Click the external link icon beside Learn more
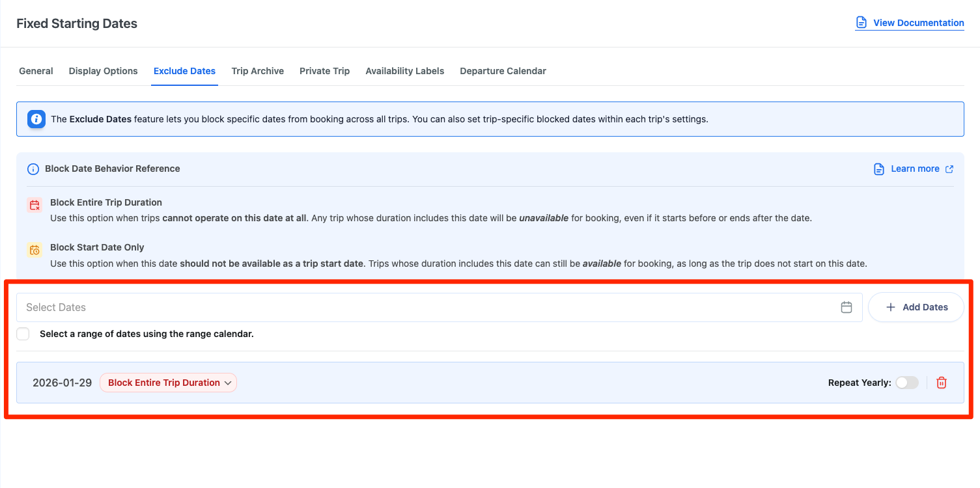980x488 pixels. tap(949, 169)
